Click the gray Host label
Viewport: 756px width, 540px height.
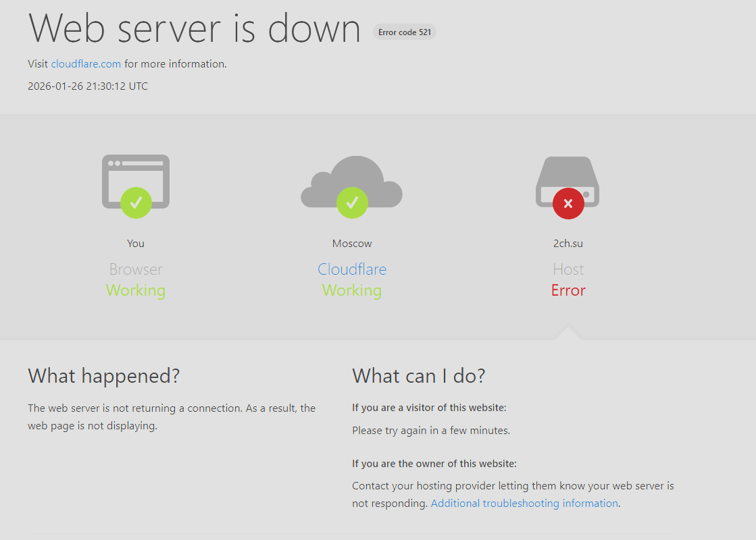(x=568, y=269)
